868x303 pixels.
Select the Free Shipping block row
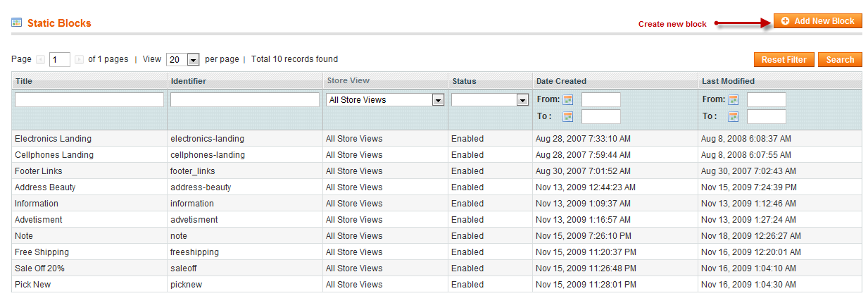436,252
